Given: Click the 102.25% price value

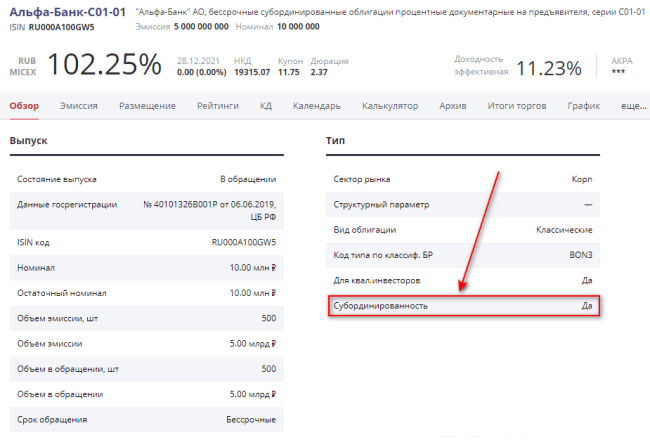Looking at the screenshot, I should (x=104, y=65).
